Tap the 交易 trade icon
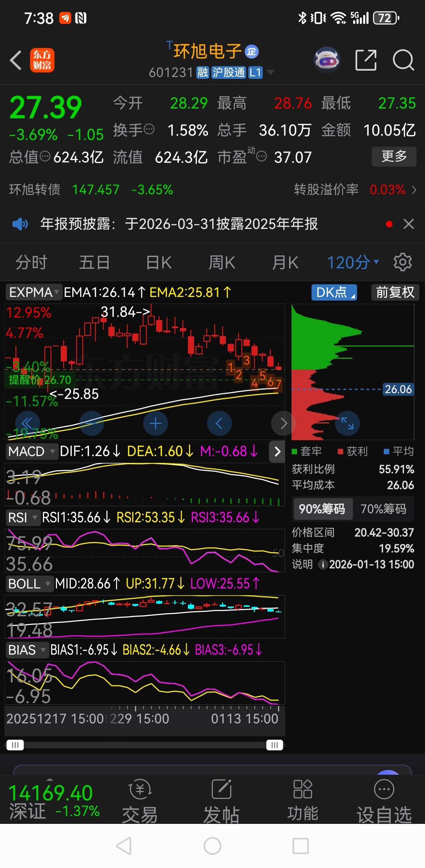Image resolution: width=425 pixels, height=868 pixels. pos(140,801)
